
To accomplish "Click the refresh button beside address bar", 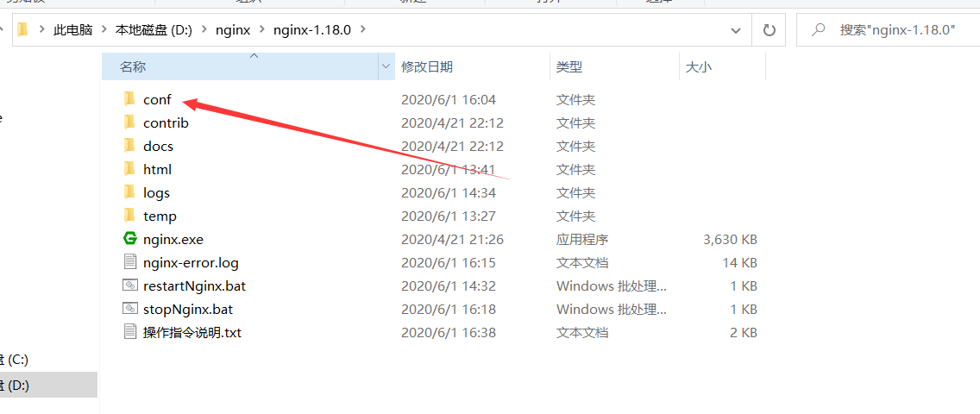I will pyautogui.click(x=770, y=29).
